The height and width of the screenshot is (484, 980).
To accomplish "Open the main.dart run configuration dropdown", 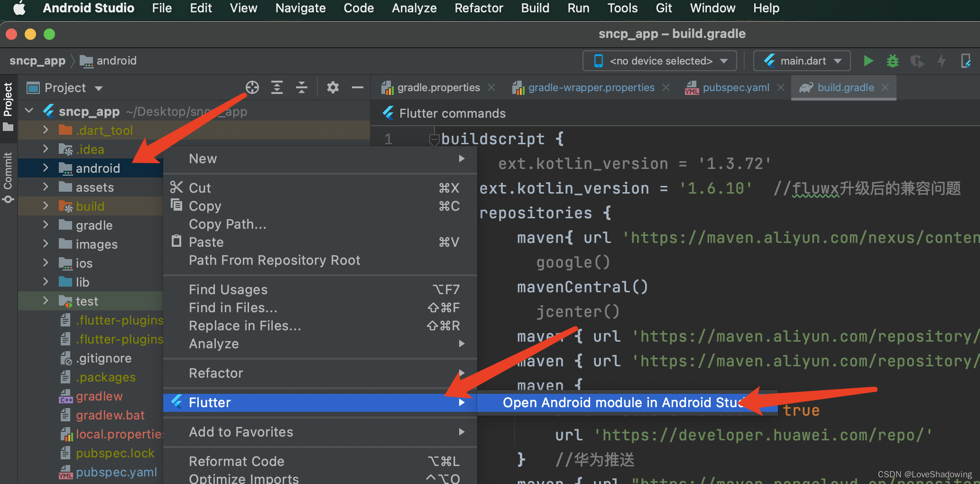I will [802, 61].
